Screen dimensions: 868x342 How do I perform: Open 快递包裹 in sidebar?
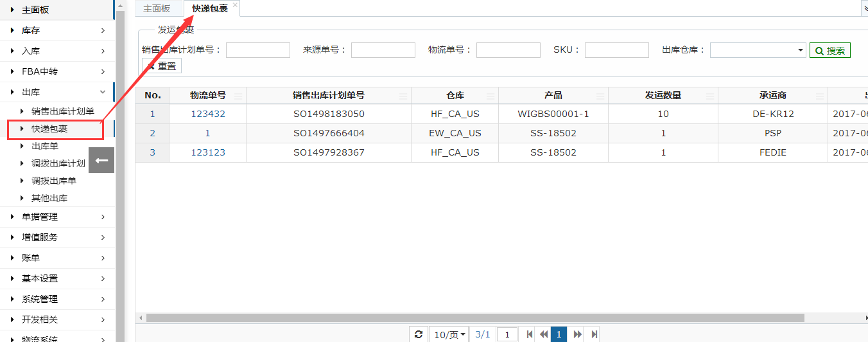(49, 129)
